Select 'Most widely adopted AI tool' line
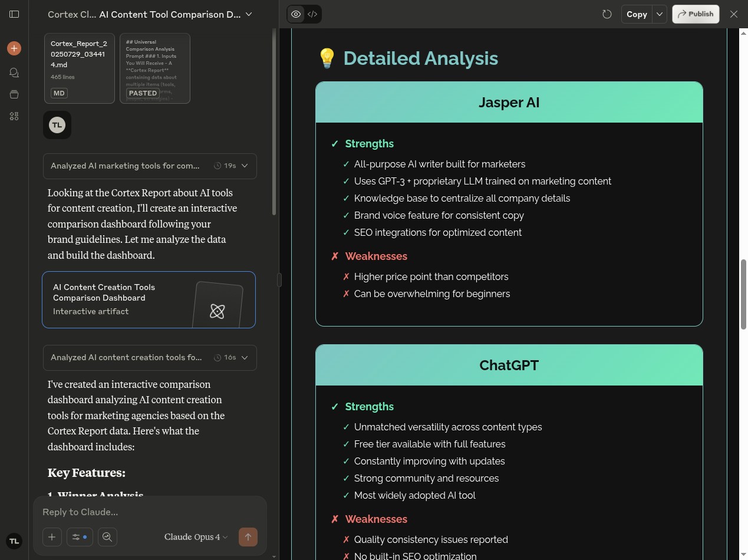This screenshot has height=560, width=748. [x=415, y=495]
